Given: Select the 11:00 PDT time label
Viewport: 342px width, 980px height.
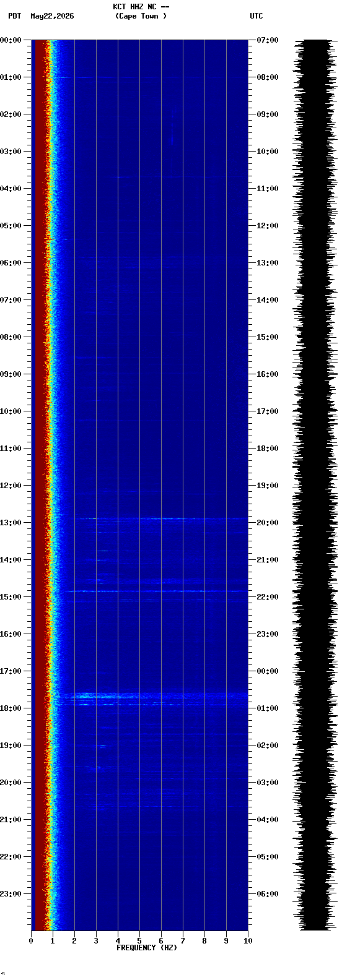Looking at the screenshot, I should (x=11, y=449).
